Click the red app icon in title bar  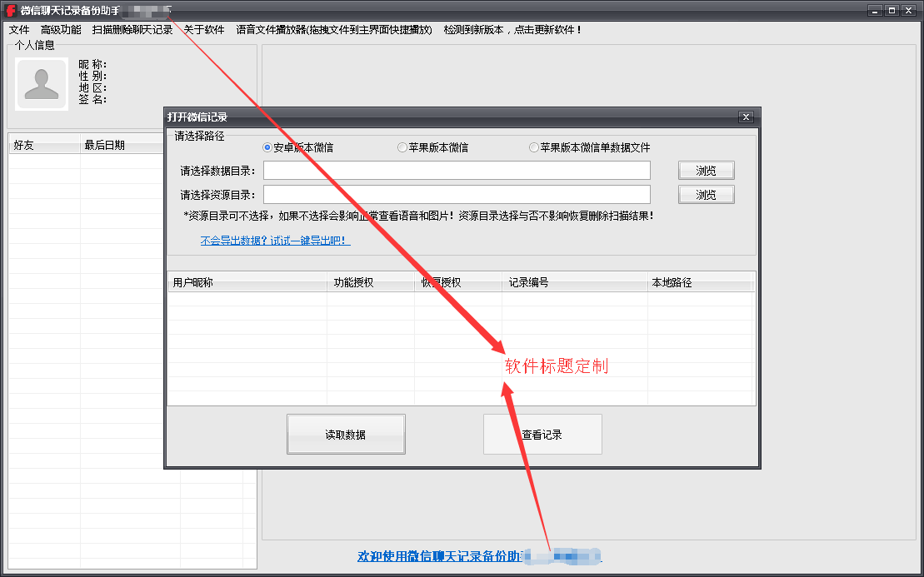click(x=12, y=10)
